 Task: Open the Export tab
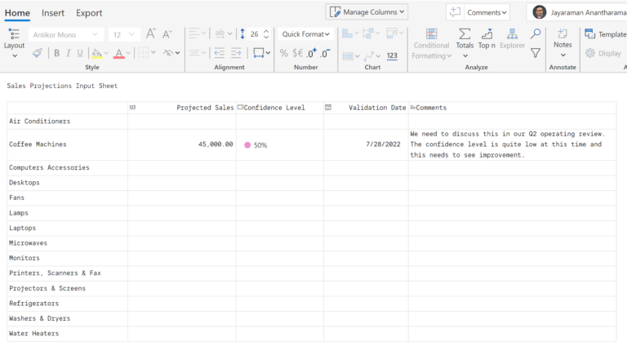tap(89, 13)
